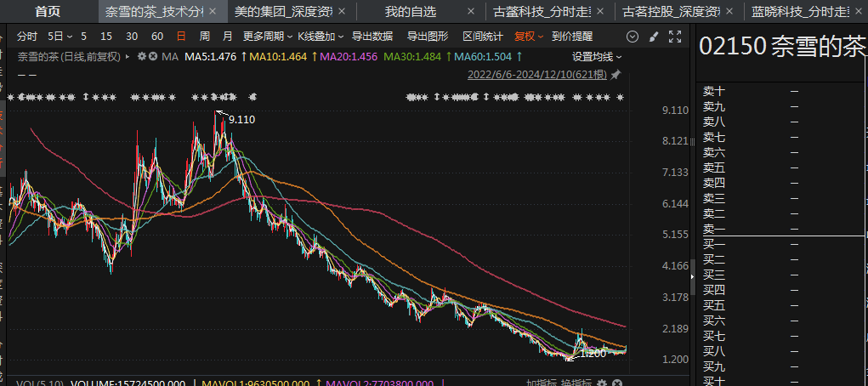Open 区间统计 interval statistics
This screenshot has height=386, width=868.
pyautogui.click(x=483, y=37)
